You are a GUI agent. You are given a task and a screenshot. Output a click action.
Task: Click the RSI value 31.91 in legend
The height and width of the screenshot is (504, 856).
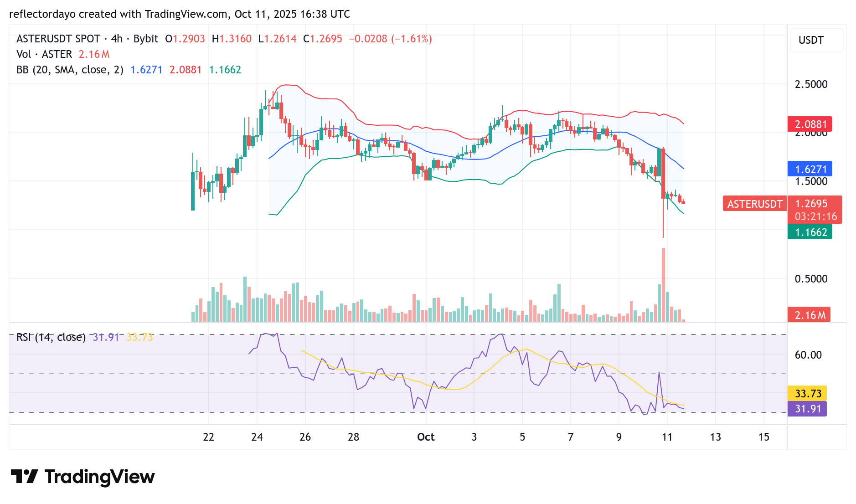[106, 337]
